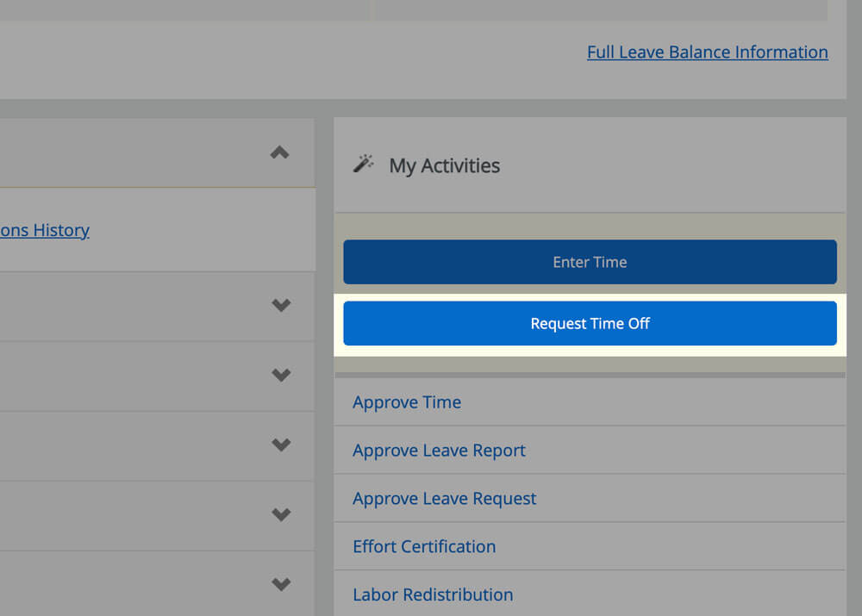The height and width of the screenshot is (616, 862).
Task: Click the Request Time Off label text
Action: pyautogui.click(x=590, y=323)
